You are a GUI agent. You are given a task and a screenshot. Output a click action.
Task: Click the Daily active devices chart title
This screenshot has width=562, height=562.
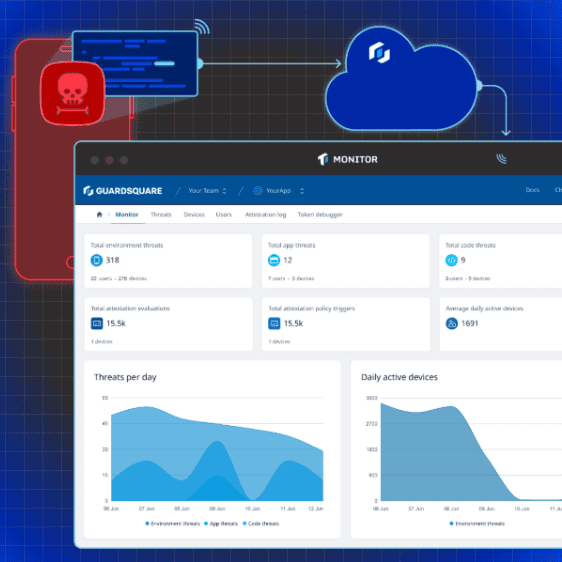point(399,377)
